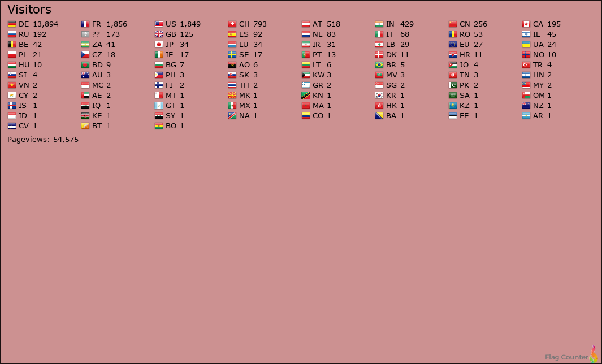Click the Austria (AT) flag icon
The height and width of the screenshot is (364, 602).
pos(305,24)
